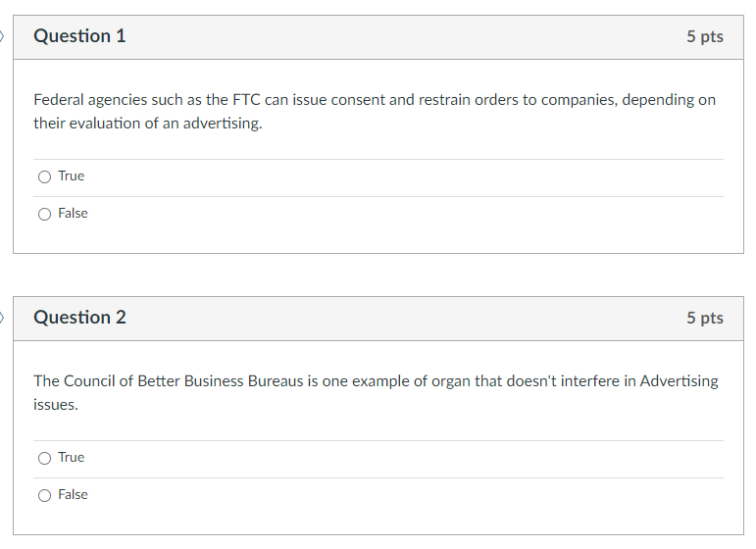Screen dimensions: 756x549
Task: Click the '5 pts' label of Question 1
Action: [704, 36]
